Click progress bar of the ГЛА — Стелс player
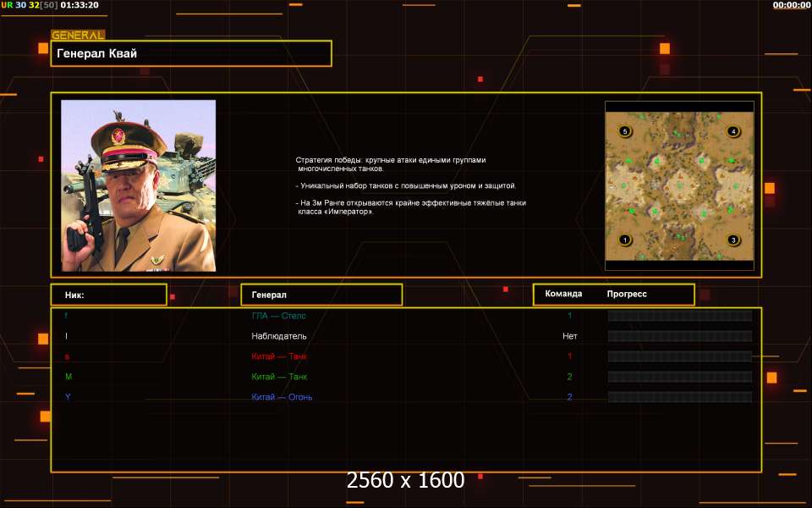Screen dimensions: 812x508 [x=679, y=316]
